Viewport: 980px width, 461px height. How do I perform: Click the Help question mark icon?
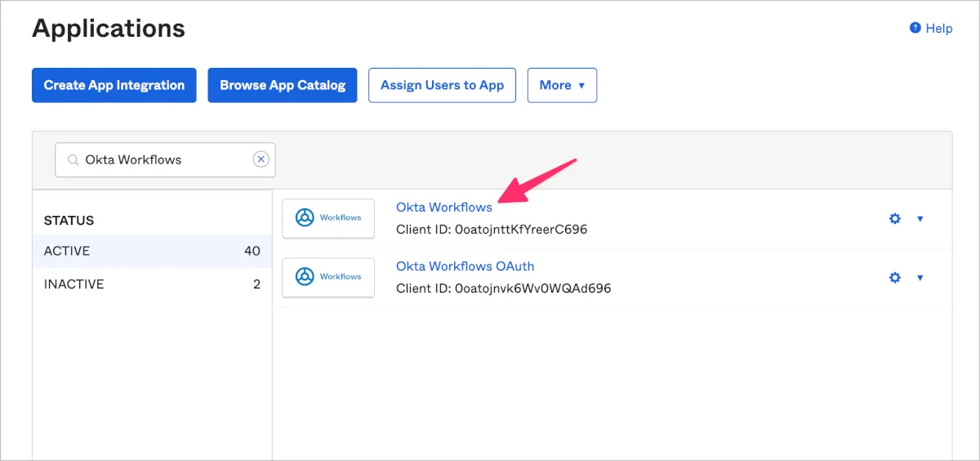click(915, 28)
